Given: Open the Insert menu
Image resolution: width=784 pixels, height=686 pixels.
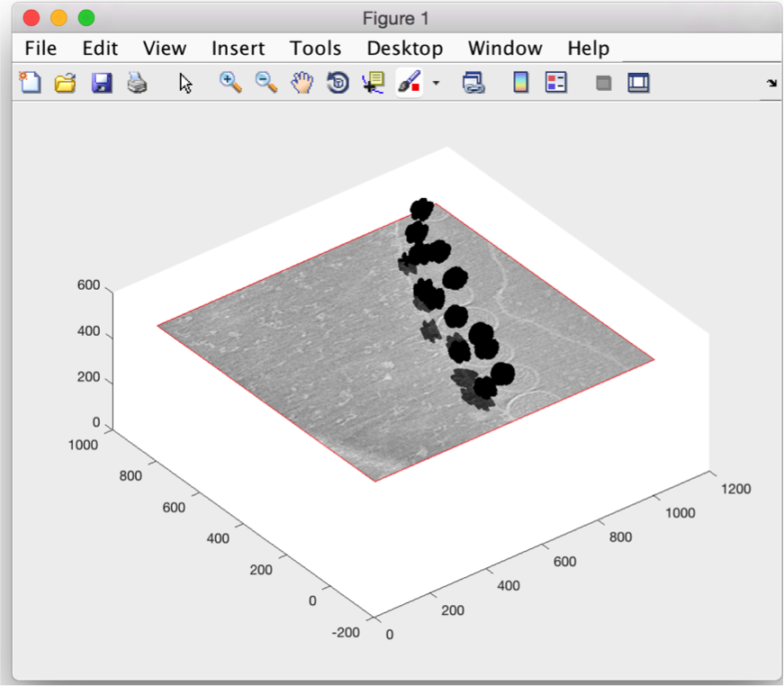Looking at the screenshot, I should point(238,49).
